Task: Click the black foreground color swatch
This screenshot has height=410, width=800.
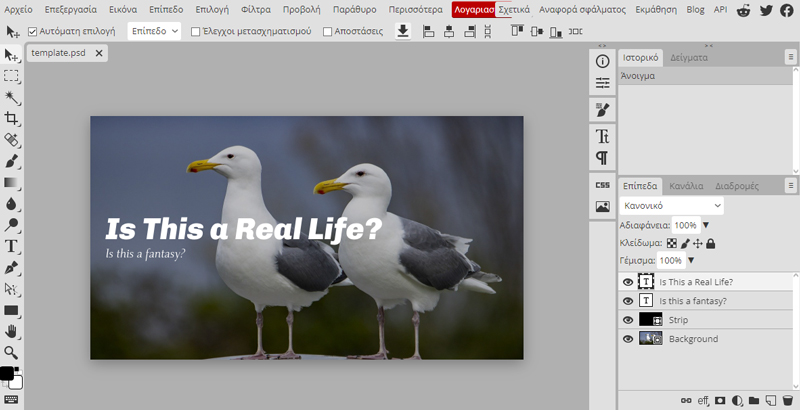Action: pos(7,373)
